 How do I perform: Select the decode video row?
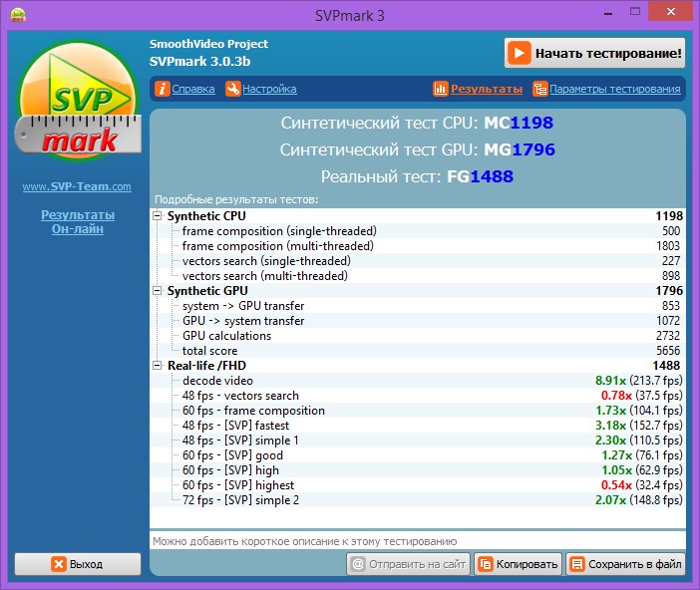click(418, 381)
